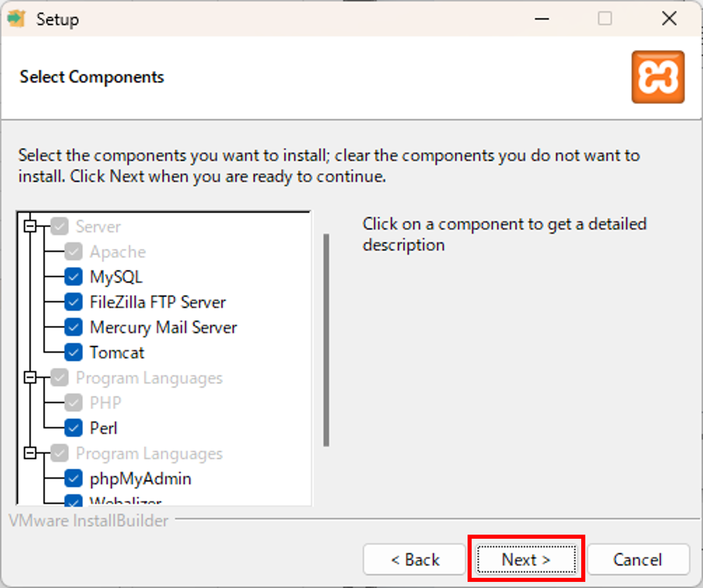Disable the FileZilla FTP Server component
This screenshot has height=588, width=703.
[73, 302]
